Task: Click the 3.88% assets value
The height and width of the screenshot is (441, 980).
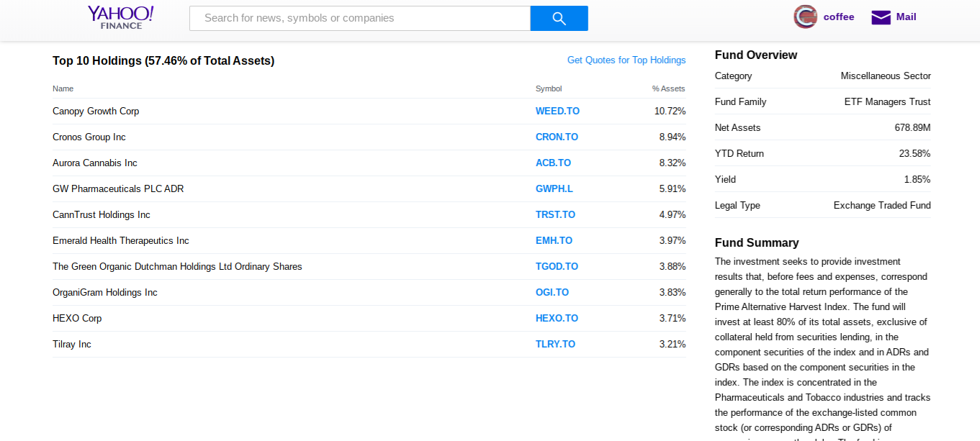Action: point(673,267)
